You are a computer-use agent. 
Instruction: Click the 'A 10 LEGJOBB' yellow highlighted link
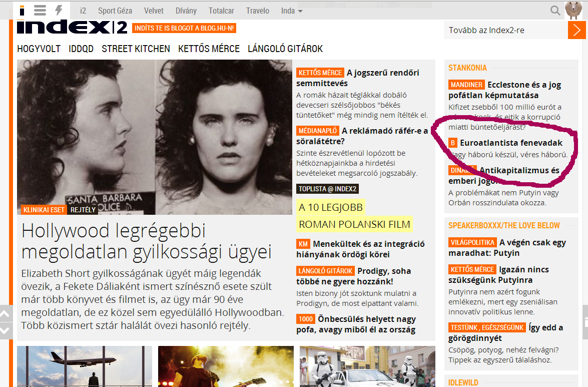click(330, 207)
